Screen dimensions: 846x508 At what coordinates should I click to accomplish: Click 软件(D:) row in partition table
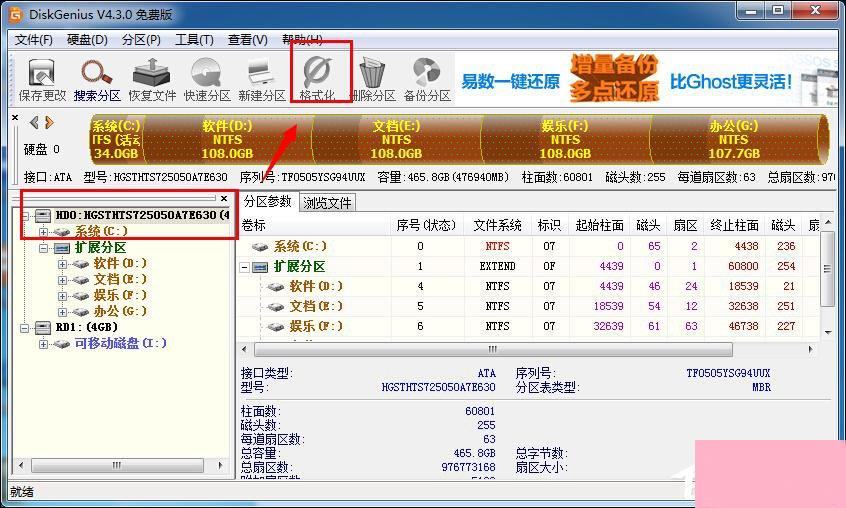click(x=529, y=286)
